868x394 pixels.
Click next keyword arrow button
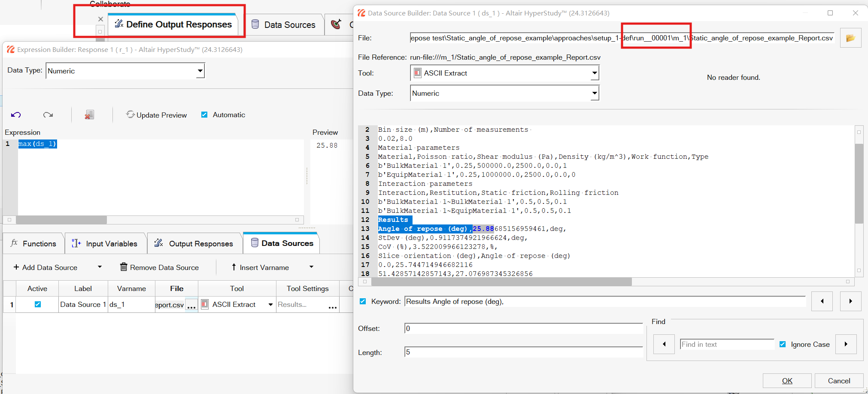pos(850,301)
